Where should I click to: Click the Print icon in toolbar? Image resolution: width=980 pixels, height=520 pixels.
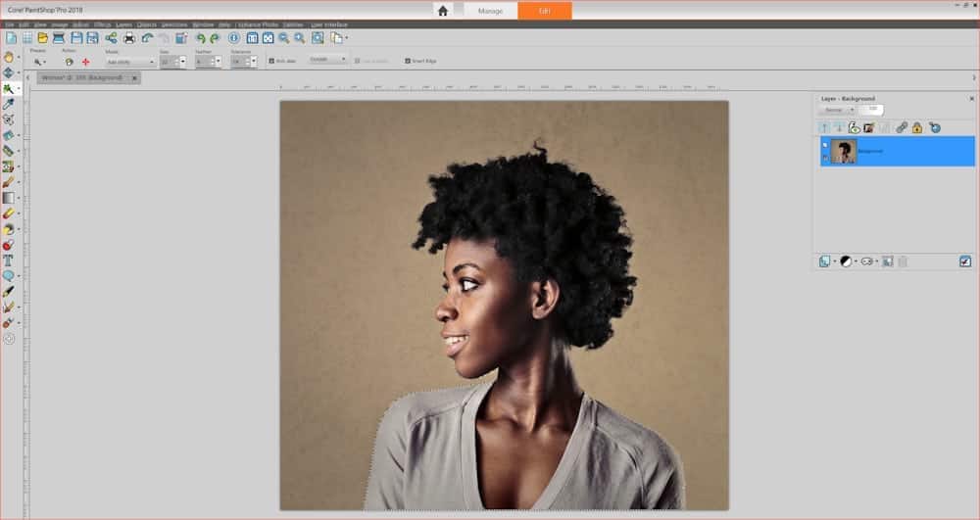[128, 38]
